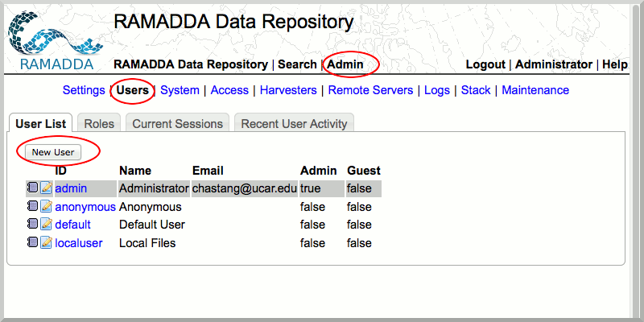Viewport: 644px width, 322px height.
Task: Select the Recent User Activity tab
Action: point(294,124)
